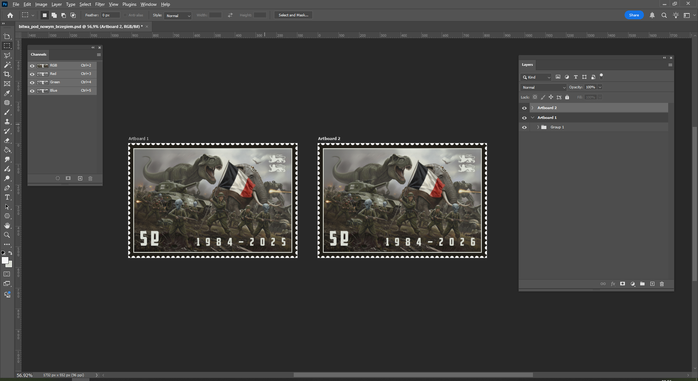
Task: Set the foreground color swatch
Action: [5, 260]
